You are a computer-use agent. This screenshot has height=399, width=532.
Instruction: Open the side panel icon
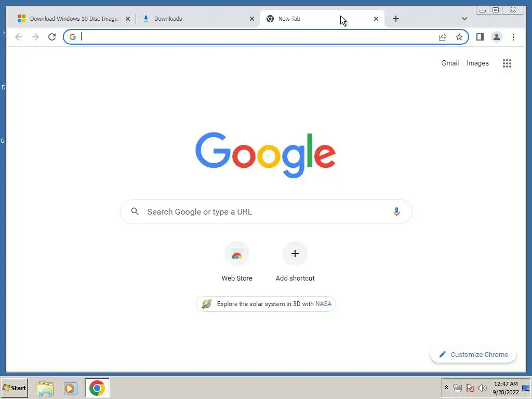[480, 37]
